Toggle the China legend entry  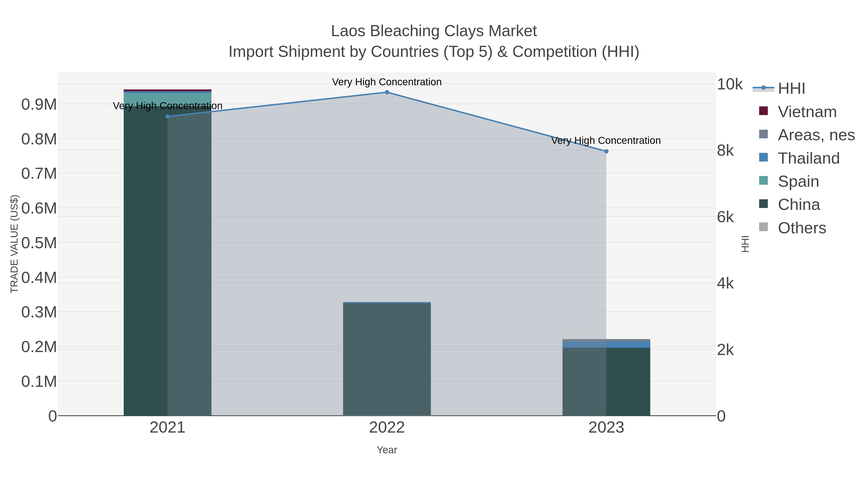pos(789,204)
